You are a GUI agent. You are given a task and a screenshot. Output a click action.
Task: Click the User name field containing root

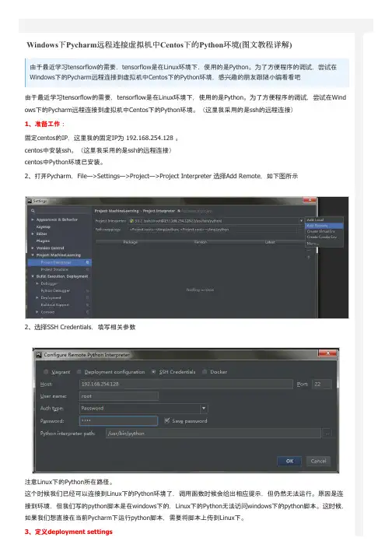[118, 396]
